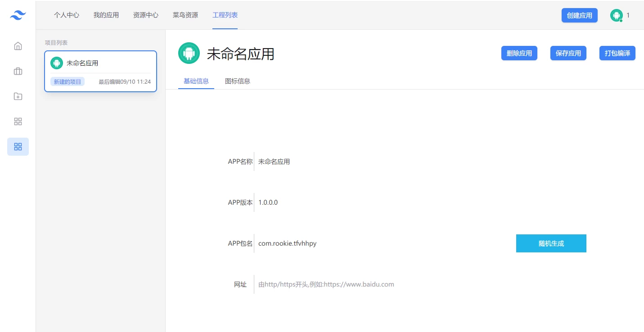Focus the 网址 URL input field

[420, 284]
